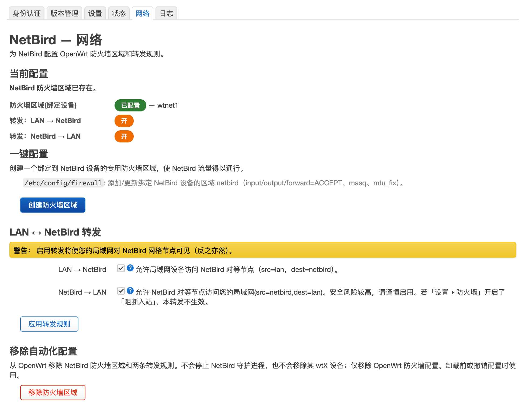Click the LAN ↔ NetBird 转发 heading
Screen dimensions: 532x402
pyautogui.click(x=55, y=232)
